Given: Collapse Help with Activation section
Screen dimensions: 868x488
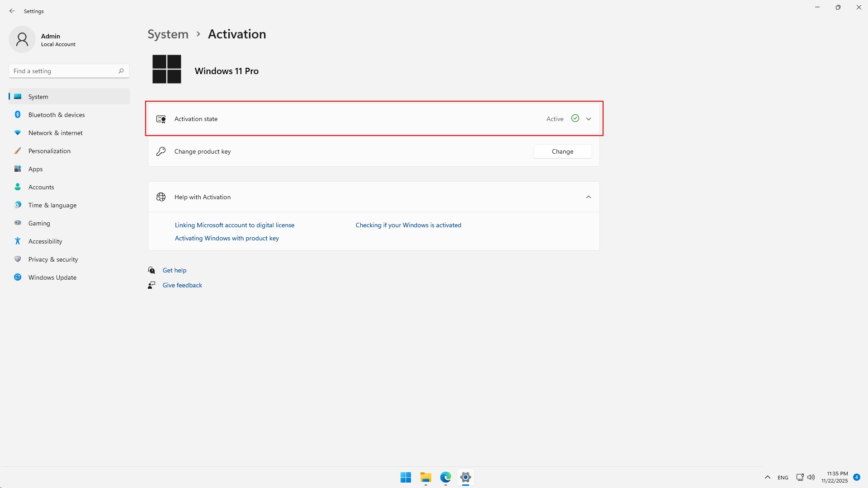Looking at the screenshot, I should (x=588, y=197).
